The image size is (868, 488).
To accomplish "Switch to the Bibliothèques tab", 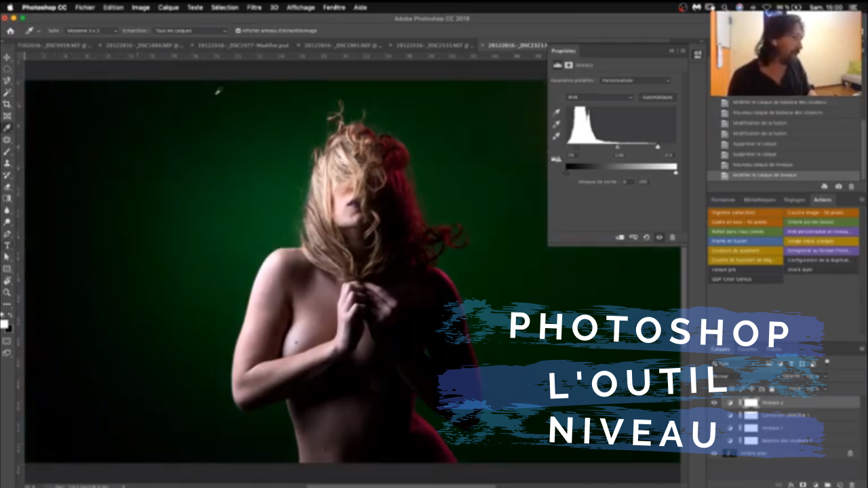I will [759, 200].
